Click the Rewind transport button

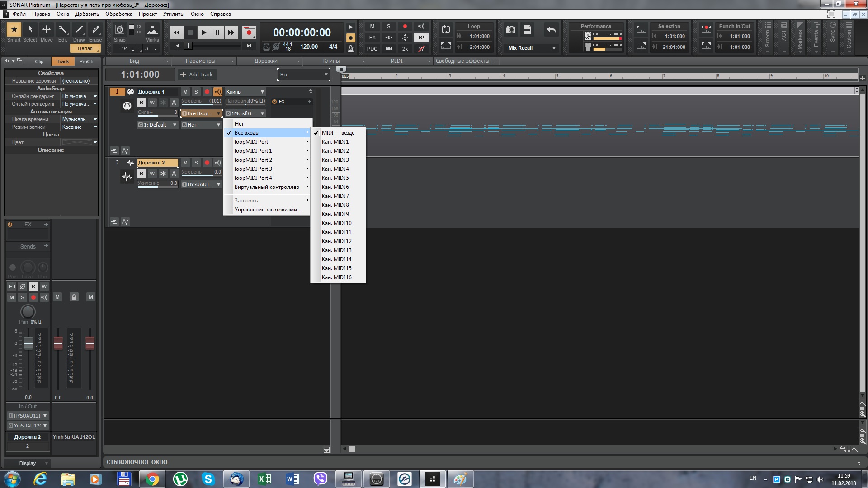(177, 33)
